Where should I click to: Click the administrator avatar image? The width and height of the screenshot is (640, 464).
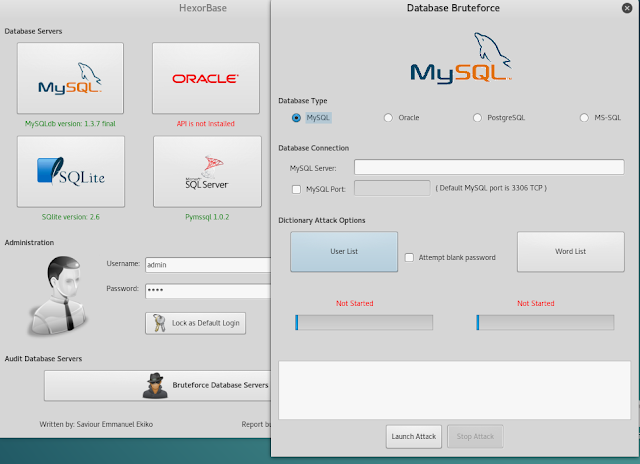[x=58, y=295]
